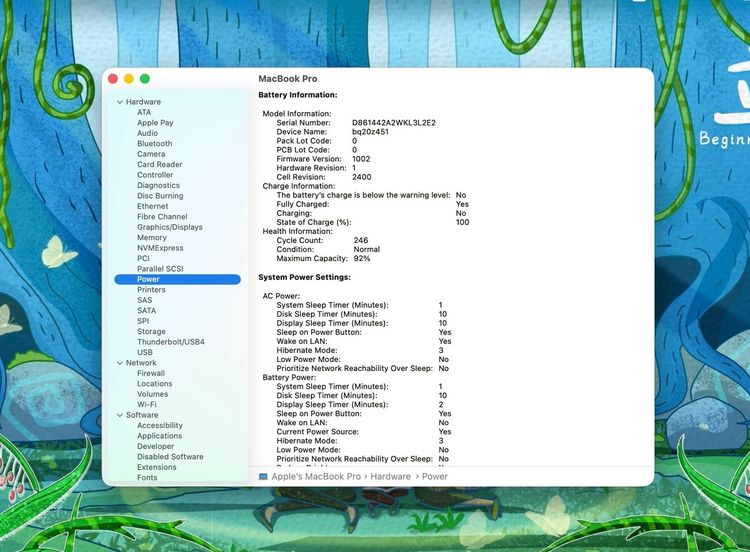Click the green full-screen window button
This screenshot has width=750, height=552.
[x=145, y=79]
